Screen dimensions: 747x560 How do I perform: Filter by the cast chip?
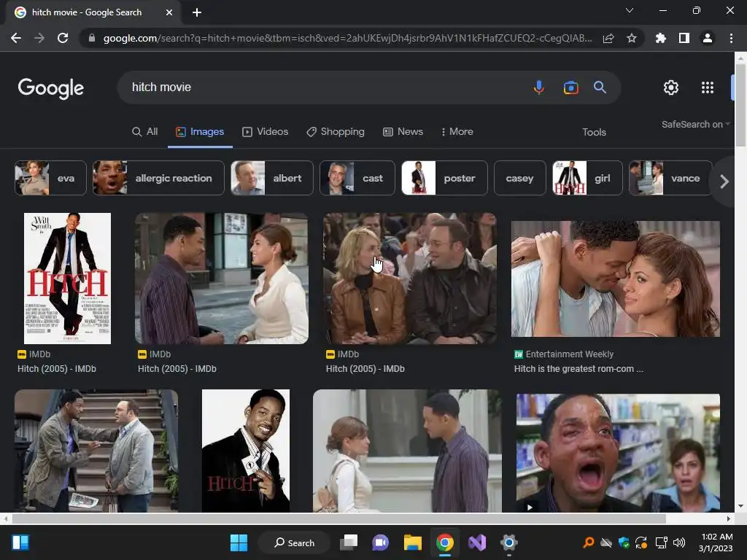357,178
